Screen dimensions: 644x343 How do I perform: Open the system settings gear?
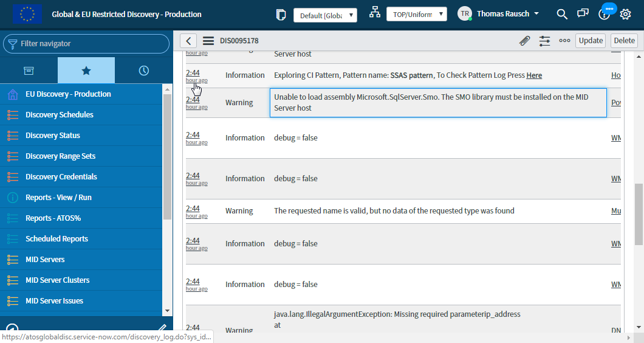[626, 14]
